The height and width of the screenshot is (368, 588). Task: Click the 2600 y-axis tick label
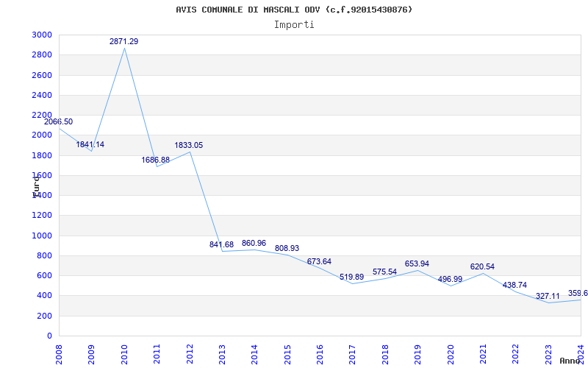click(x=43, y=75)
